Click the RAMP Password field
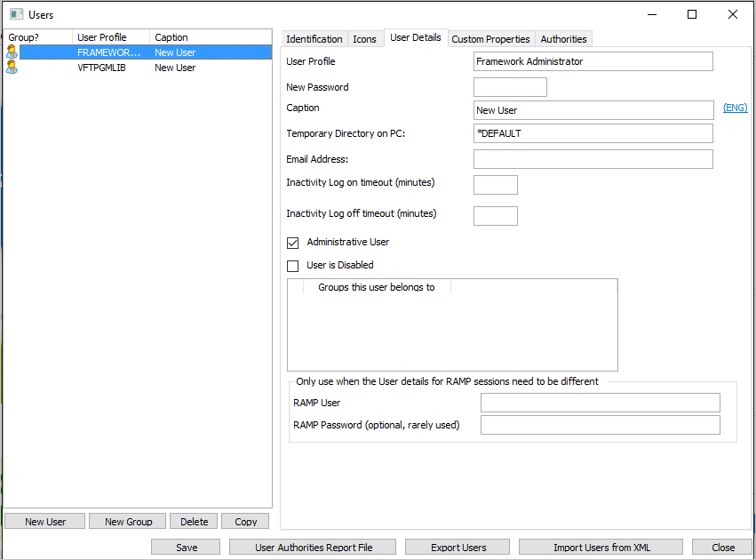756x560 pixels. [x=601, y=425]
